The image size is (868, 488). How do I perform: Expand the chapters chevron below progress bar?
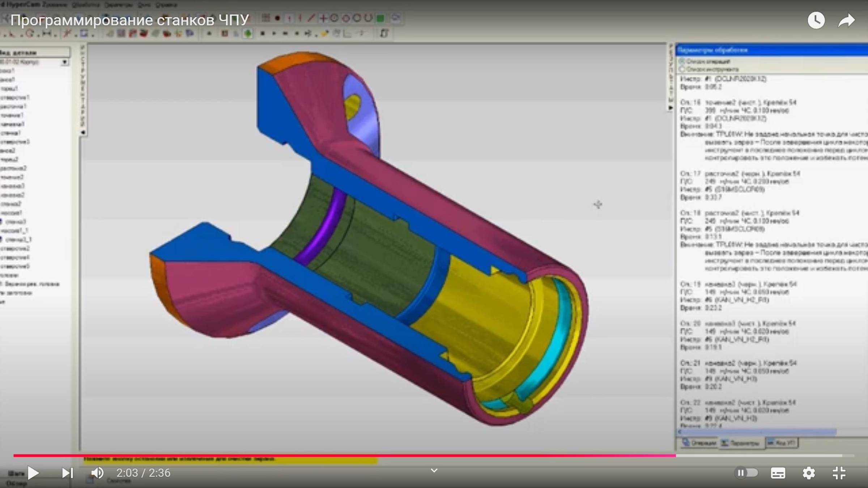point(434,470)
